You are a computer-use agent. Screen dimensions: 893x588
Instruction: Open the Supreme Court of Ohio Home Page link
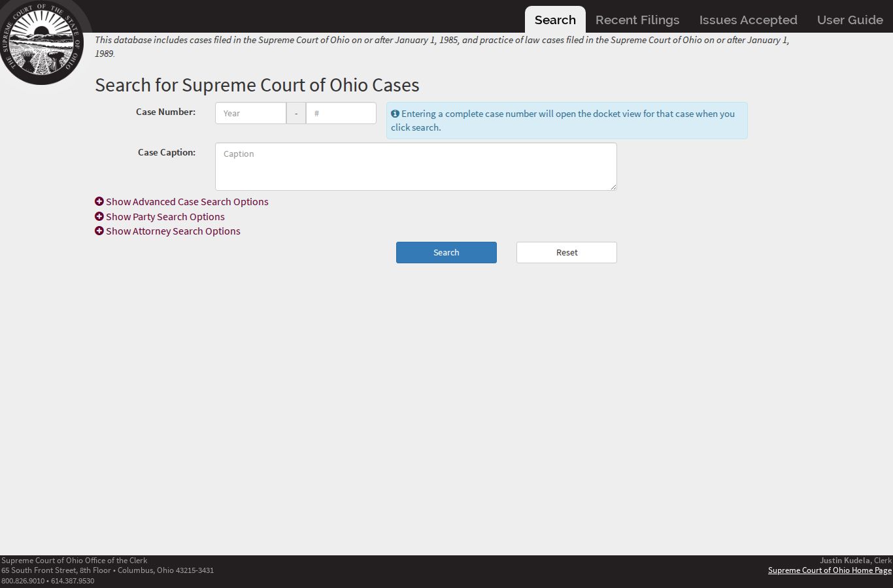click(x=830, y=570)
